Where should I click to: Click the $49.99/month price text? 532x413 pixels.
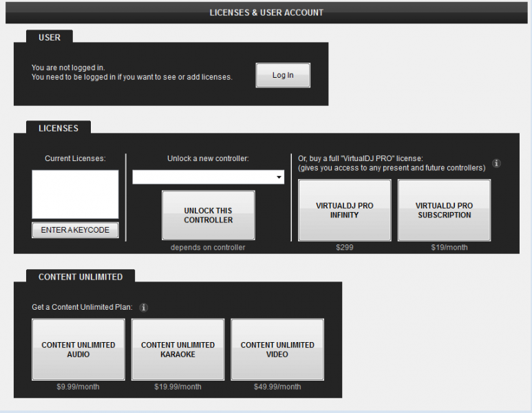277,387
